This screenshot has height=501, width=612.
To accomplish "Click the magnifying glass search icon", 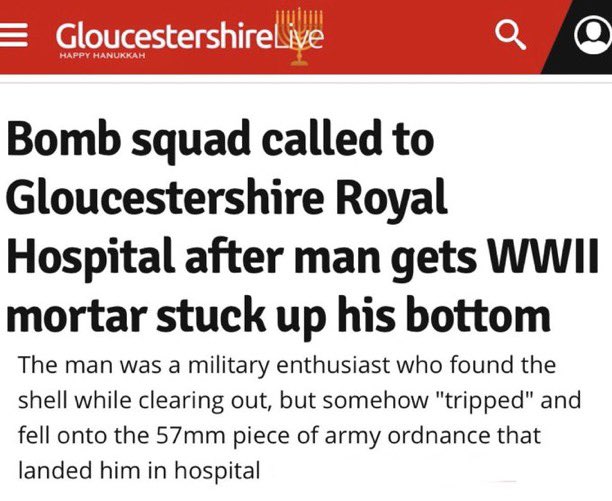I will [510, 35].
